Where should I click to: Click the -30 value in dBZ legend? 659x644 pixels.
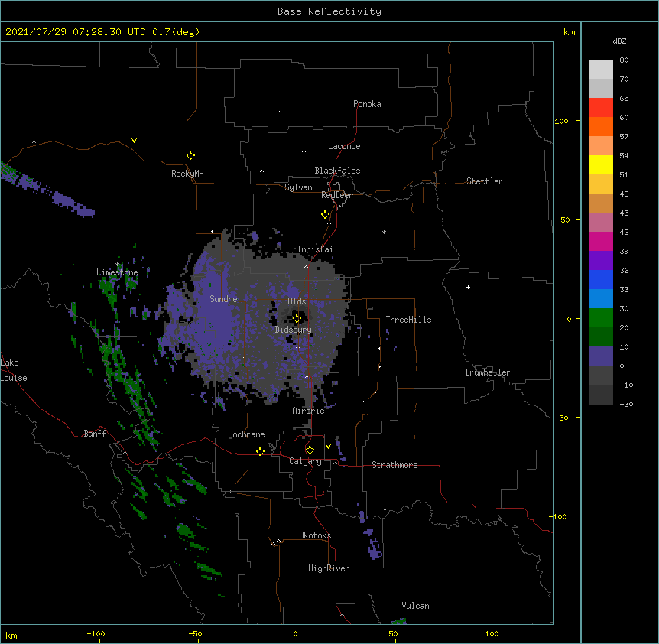pyautogui.click(x=626, y=404)
